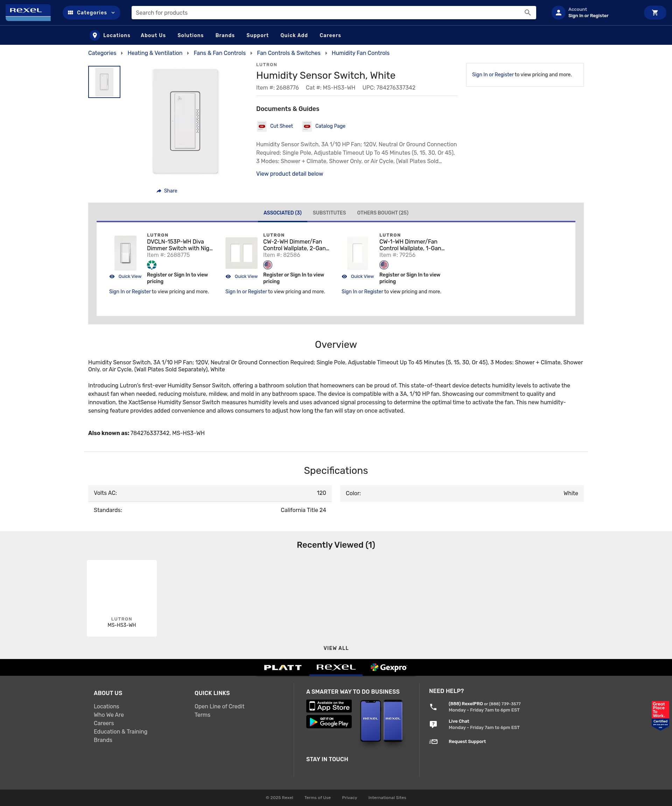This screenshot has width=672, height=806.
Task: Open Quick Add in navigation
Action: [294, 35]
